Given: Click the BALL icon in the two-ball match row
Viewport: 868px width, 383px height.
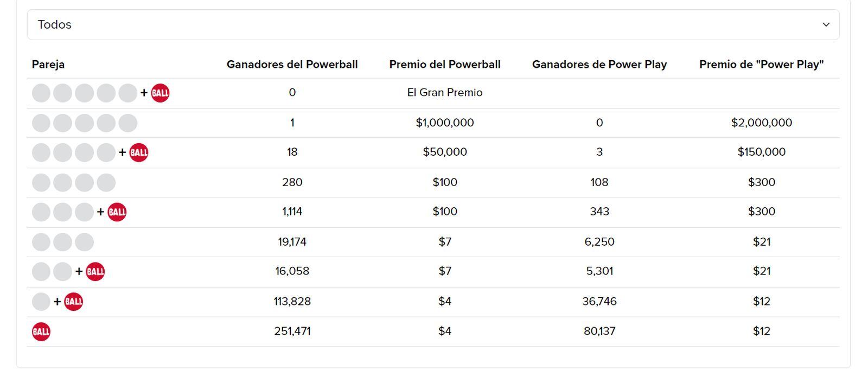Looking at the screenshot, I should [95, 271].
